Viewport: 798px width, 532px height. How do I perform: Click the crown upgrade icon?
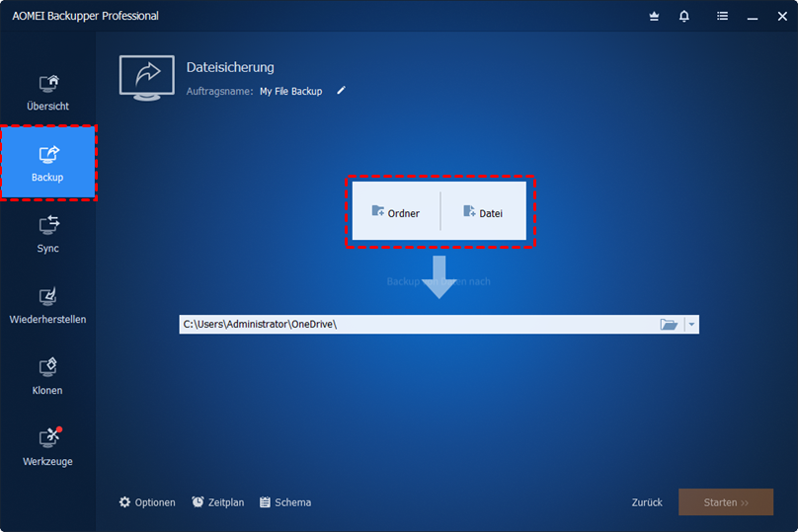tap(654, 16)
